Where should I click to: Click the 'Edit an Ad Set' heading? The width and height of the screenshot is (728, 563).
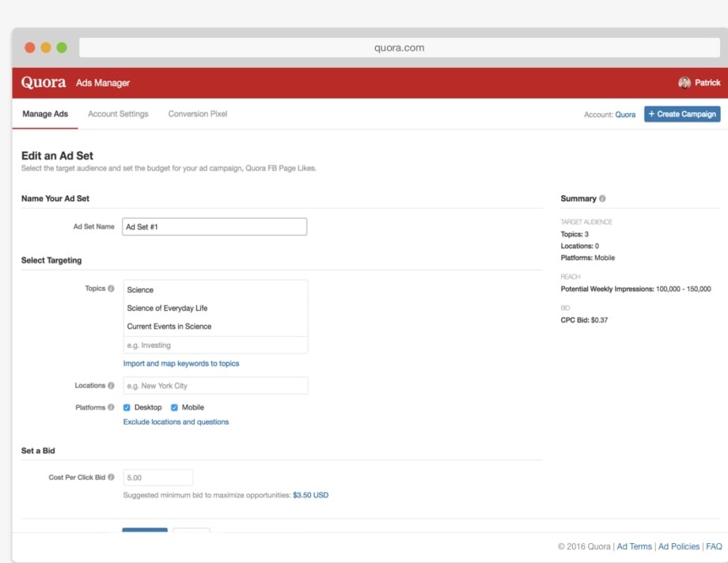(x=57, y=156)
